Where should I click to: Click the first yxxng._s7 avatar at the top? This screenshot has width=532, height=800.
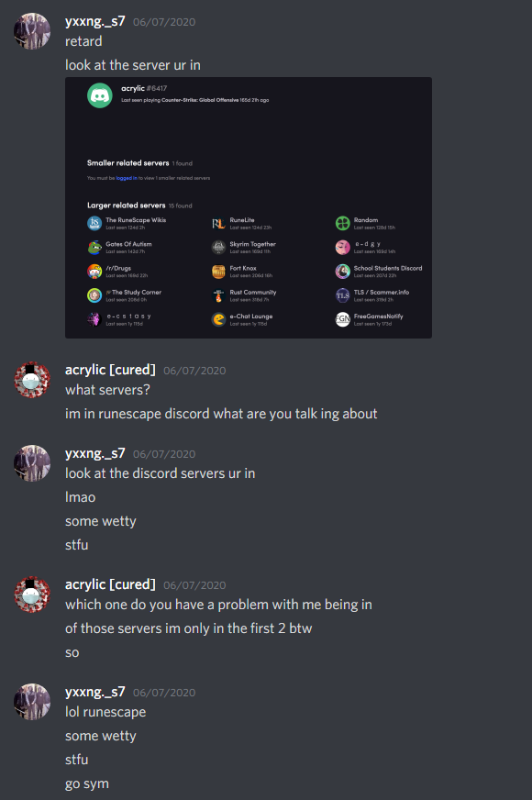click(31, 31)
